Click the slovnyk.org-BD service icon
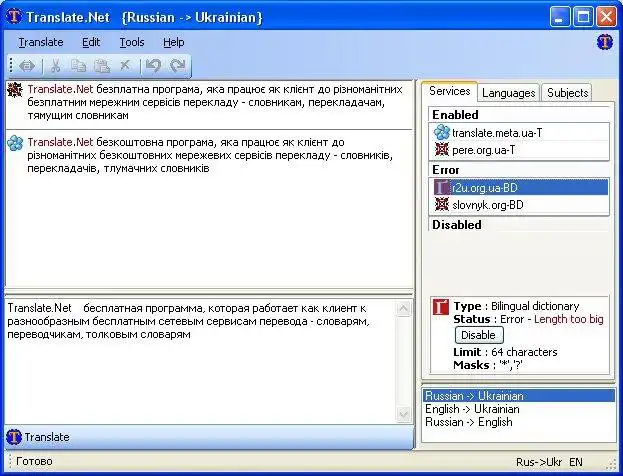 (441, 205)
